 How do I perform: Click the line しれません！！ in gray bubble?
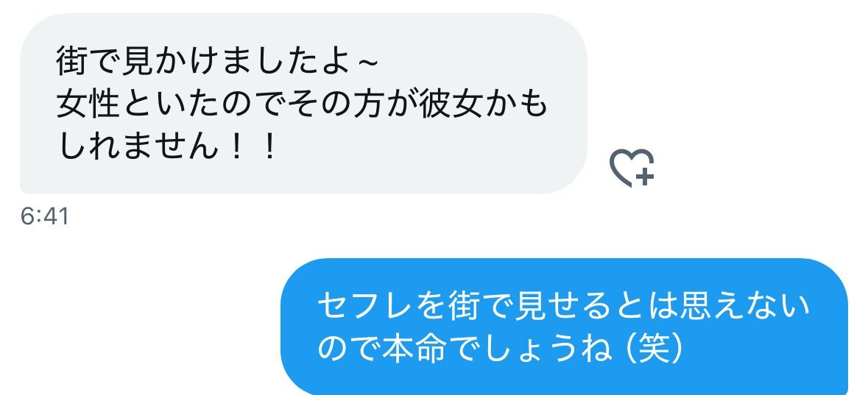[x=166, y=149]
